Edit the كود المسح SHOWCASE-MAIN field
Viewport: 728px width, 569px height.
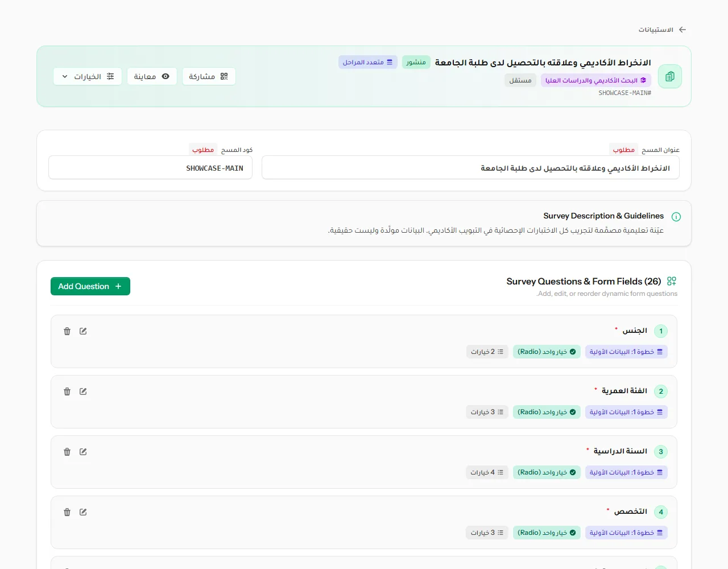tap(151, 168)
